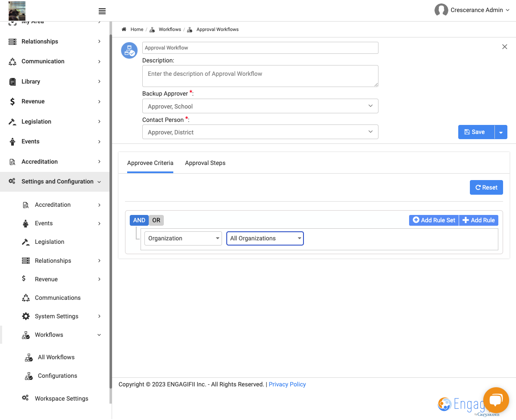The height and width of the screenshot is (420, 516).
Task: Toggle the hamburger sidebar menu icon
Action: pos(102,11)
